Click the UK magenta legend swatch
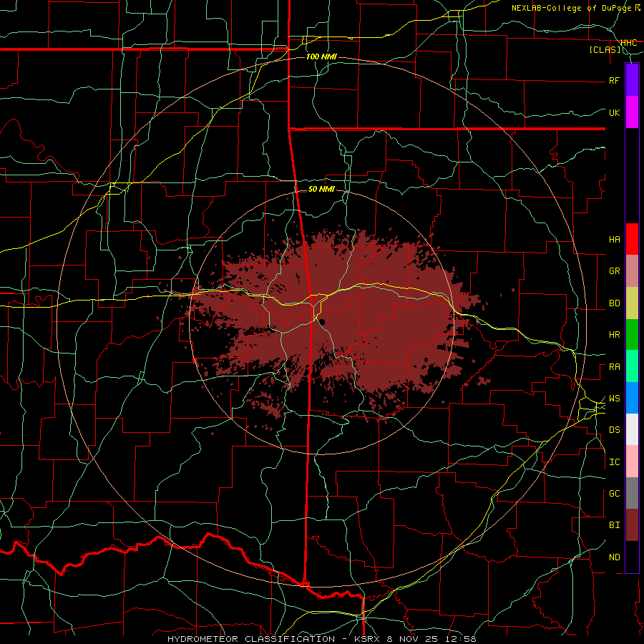Viewport: 644px width, 644px height. (x=632, y=112)
